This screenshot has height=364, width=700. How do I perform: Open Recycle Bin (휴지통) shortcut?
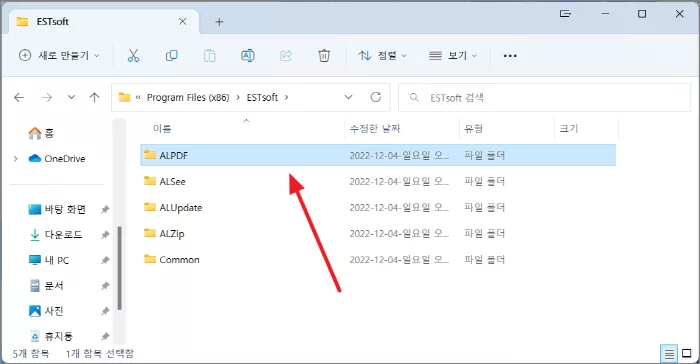pos(50,336)
